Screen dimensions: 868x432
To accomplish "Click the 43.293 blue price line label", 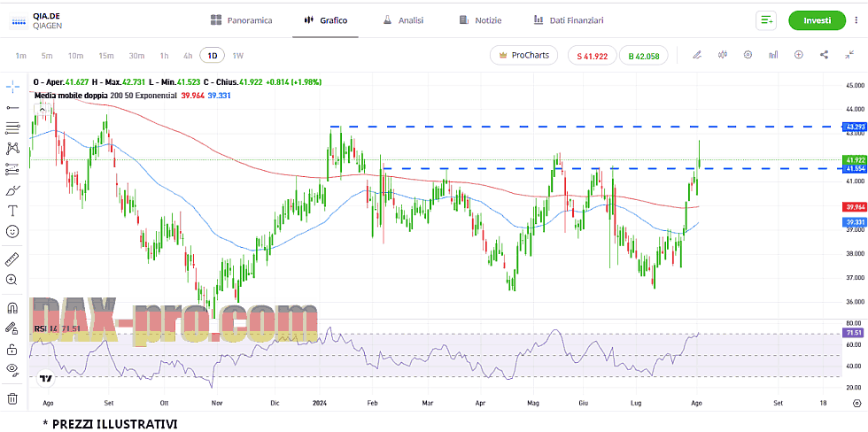I will [853, 127].
